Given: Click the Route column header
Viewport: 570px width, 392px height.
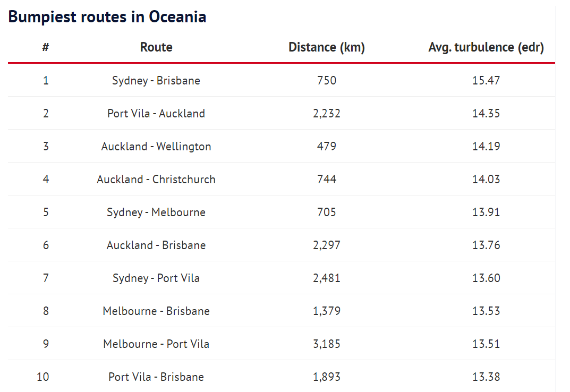Looking at the screenshot, I should (156, 47).
